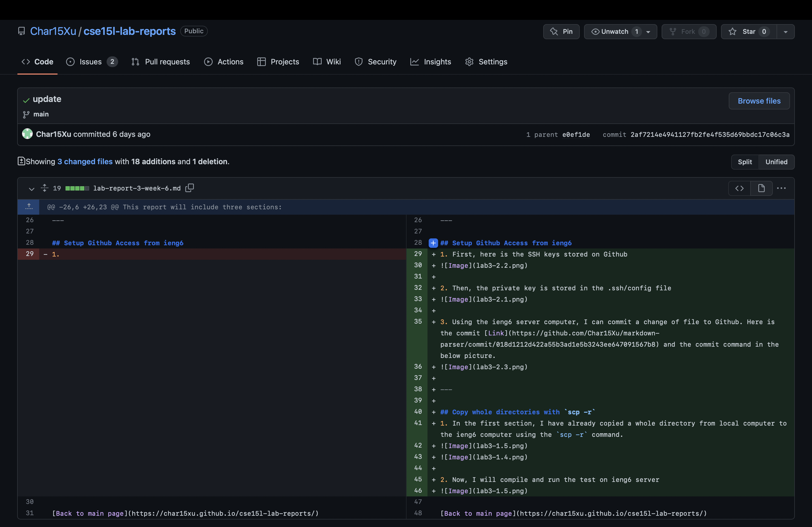Open parent commit e0ef1de
812x527 pixels.
tap(576, 135)
